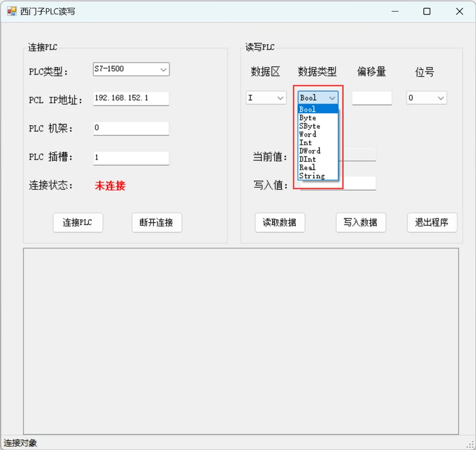Click the 连接状态 label
The width and height of the screenshot is (476, 450).
[51, 185]
